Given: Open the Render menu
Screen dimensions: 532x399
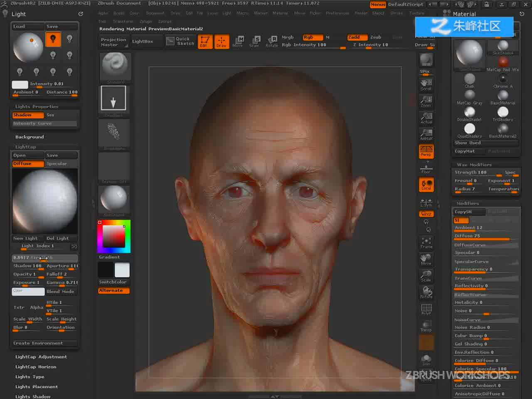Looking at the screenshot, I should click(x=361, y=13).
